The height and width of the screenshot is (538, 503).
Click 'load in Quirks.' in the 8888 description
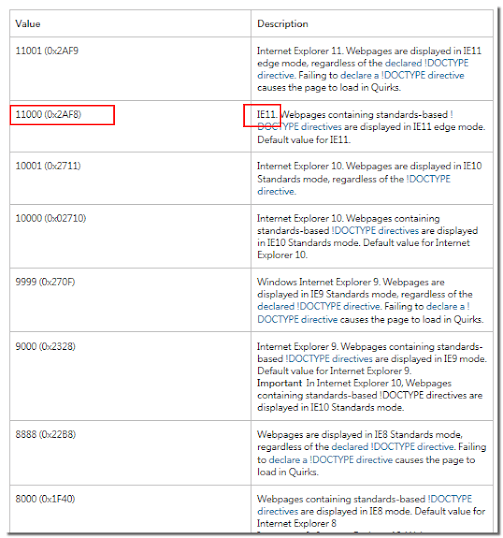288,472
